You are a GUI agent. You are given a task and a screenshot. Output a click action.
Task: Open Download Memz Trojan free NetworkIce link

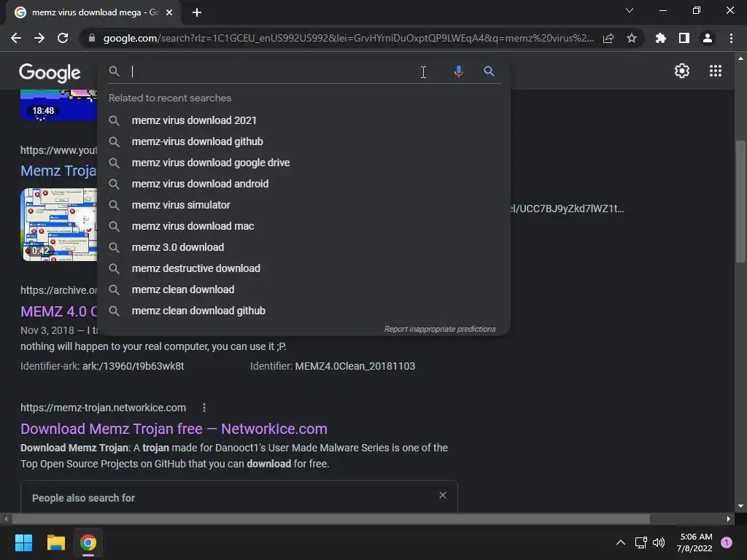174,429
